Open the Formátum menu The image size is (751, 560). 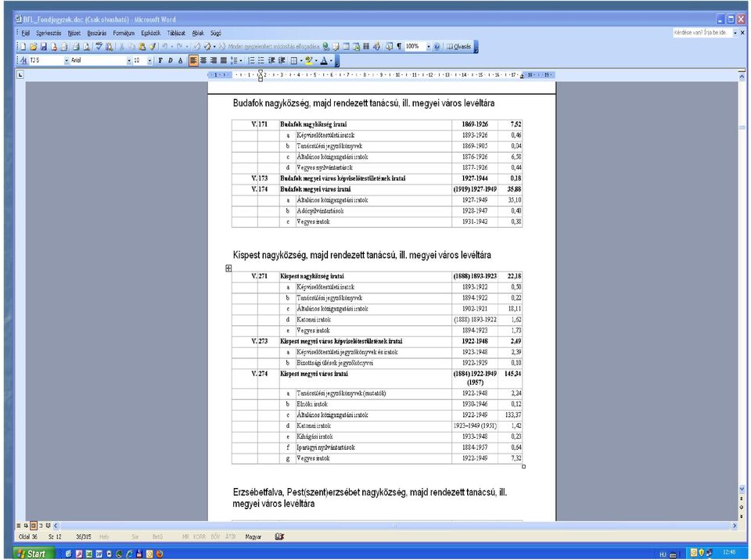pos(124,33)
